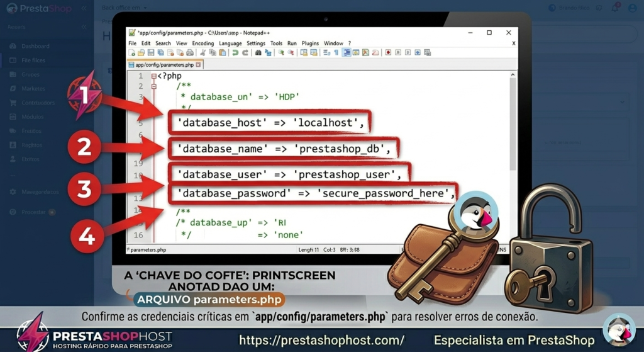Open the Search menu
This screenshot has width=644, height=352.
pyautogui.click(x=163, y=43)
